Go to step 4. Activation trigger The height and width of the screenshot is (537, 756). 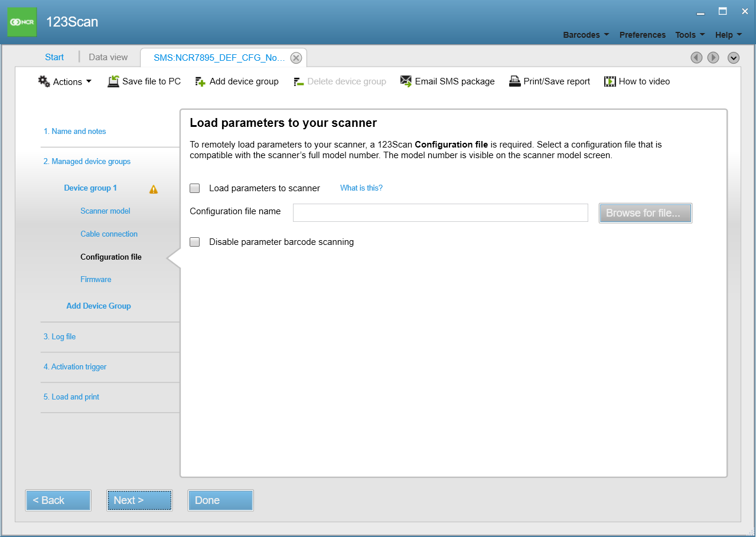coord(75,367)
